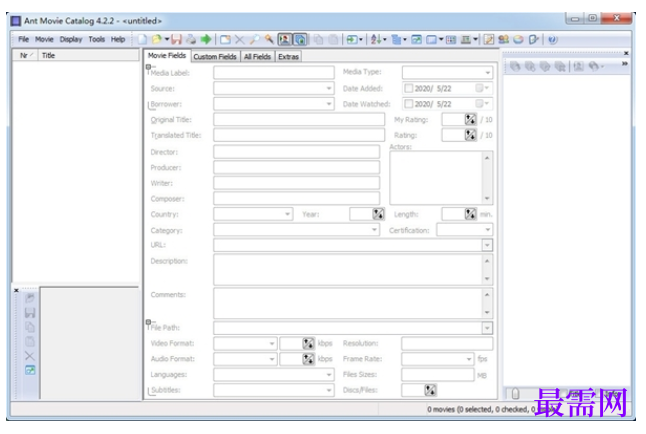Click the Rating spinner arrows
This screenshot has height=434, width=646.
coord(470,135)
